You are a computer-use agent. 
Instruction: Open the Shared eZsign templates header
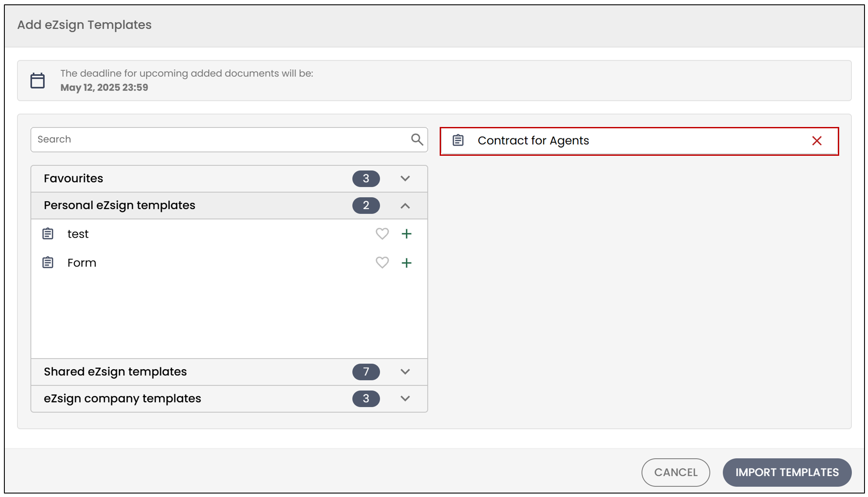pos(229,372)
